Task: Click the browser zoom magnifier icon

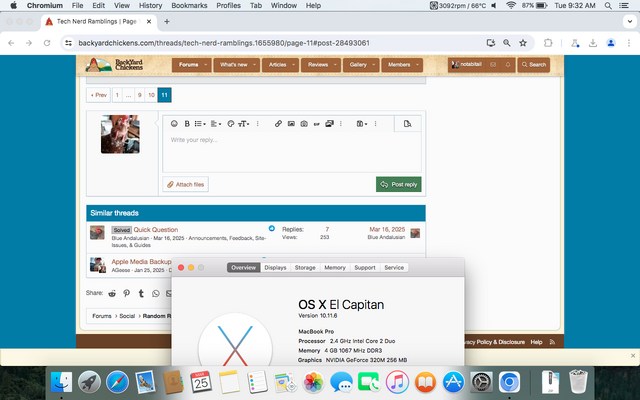Action: [507, 43]
